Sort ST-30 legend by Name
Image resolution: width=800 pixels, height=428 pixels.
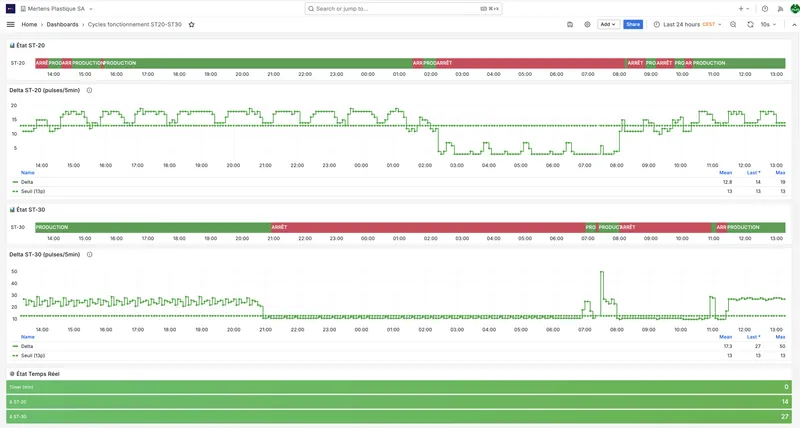pyautogui.click(x=28, y=337)
